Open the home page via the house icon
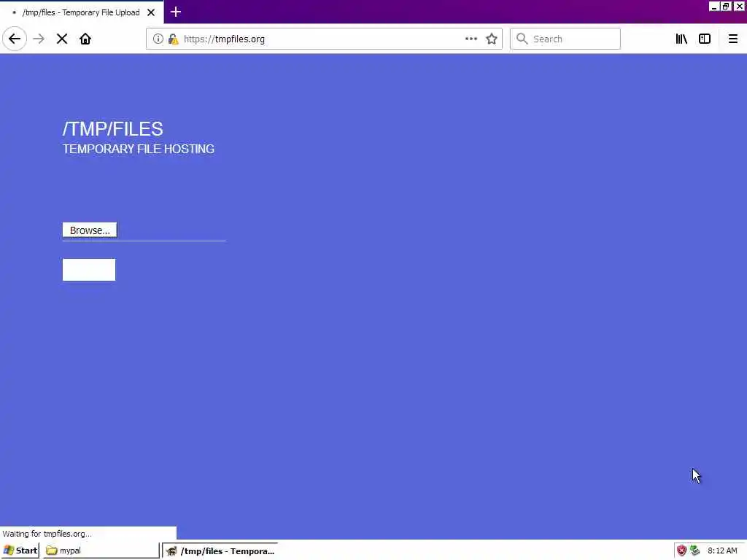 tap(85, 39)
